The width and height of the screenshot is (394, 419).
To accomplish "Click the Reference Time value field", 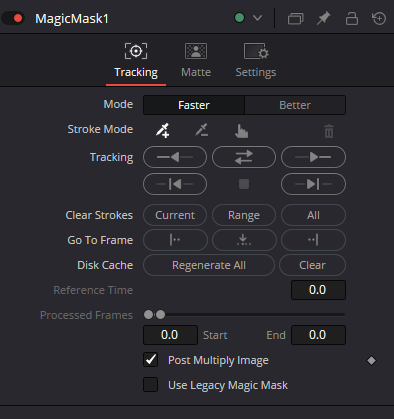I will 318,290.
